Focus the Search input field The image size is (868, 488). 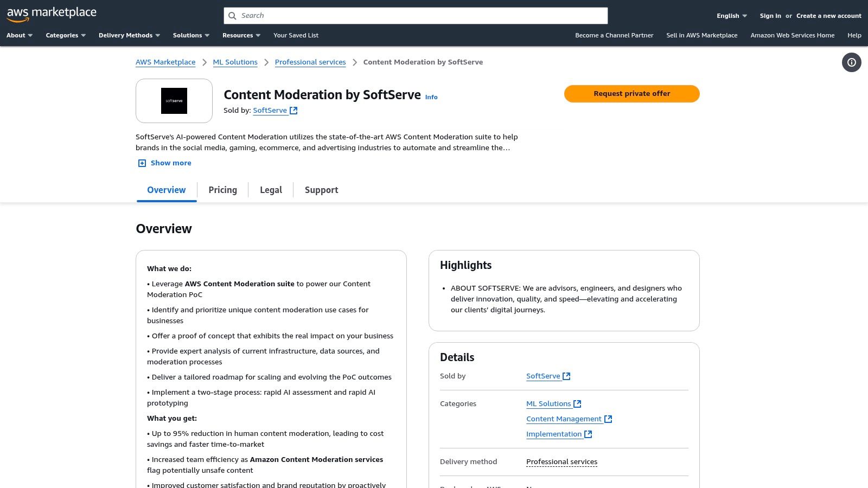click(416, 16)
